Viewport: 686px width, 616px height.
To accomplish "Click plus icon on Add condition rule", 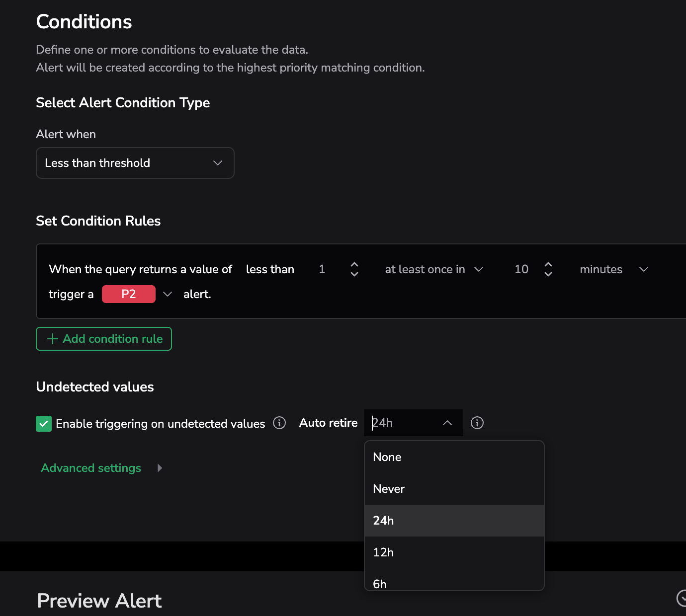I will point(52,339).
